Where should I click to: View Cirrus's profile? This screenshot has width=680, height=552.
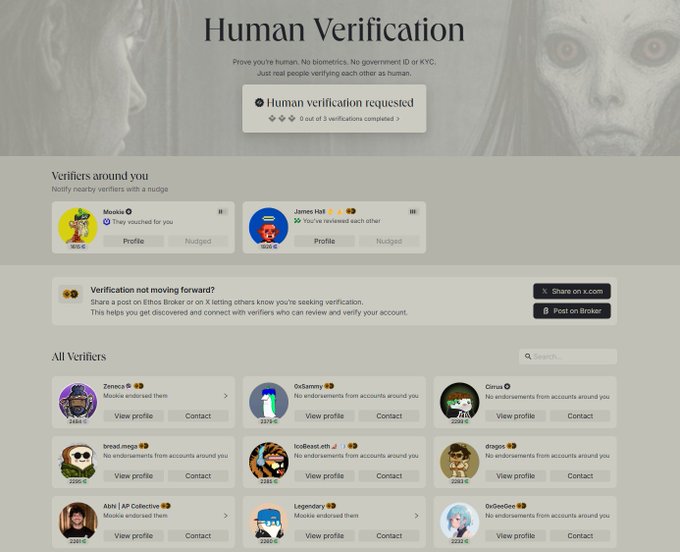(x=515, y=416)
